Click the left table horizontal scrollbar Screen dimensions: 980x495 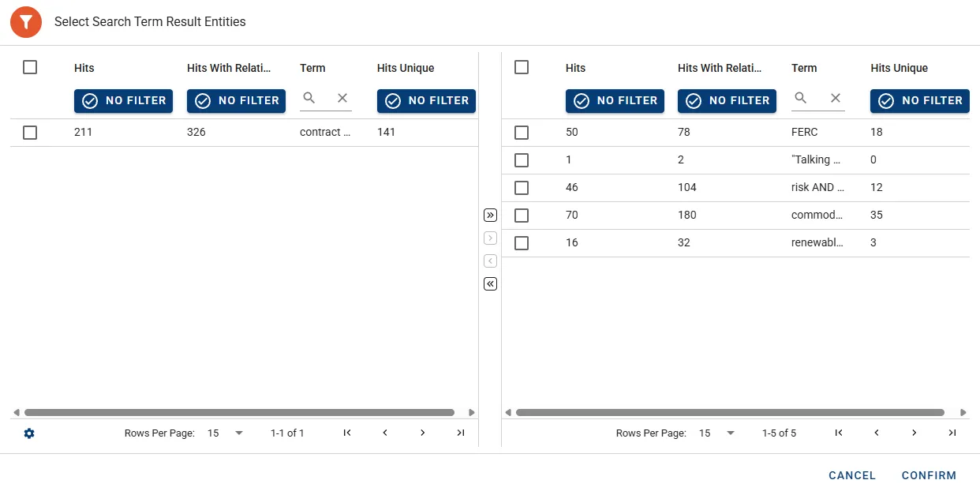239,412
